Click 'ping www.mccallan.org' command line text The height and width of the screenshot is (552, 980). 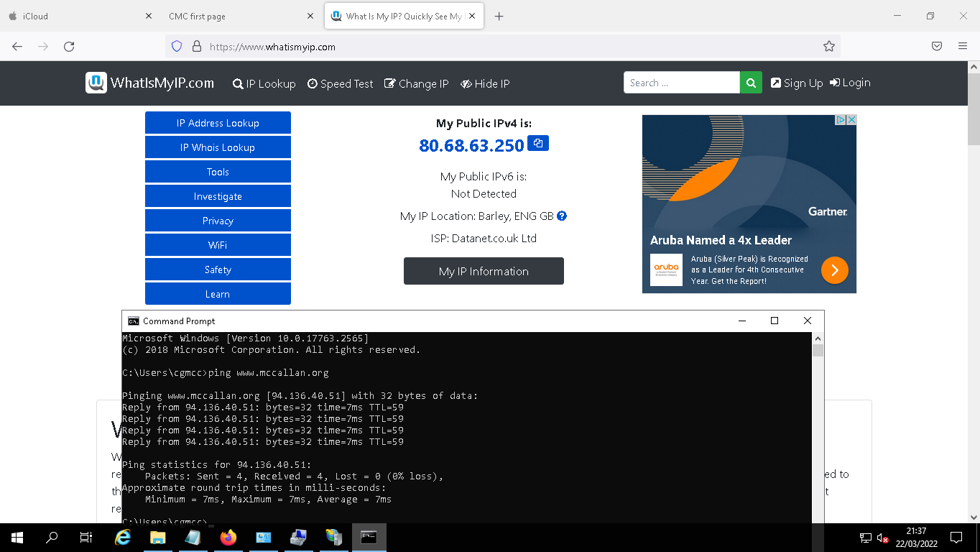click(268, 373)
